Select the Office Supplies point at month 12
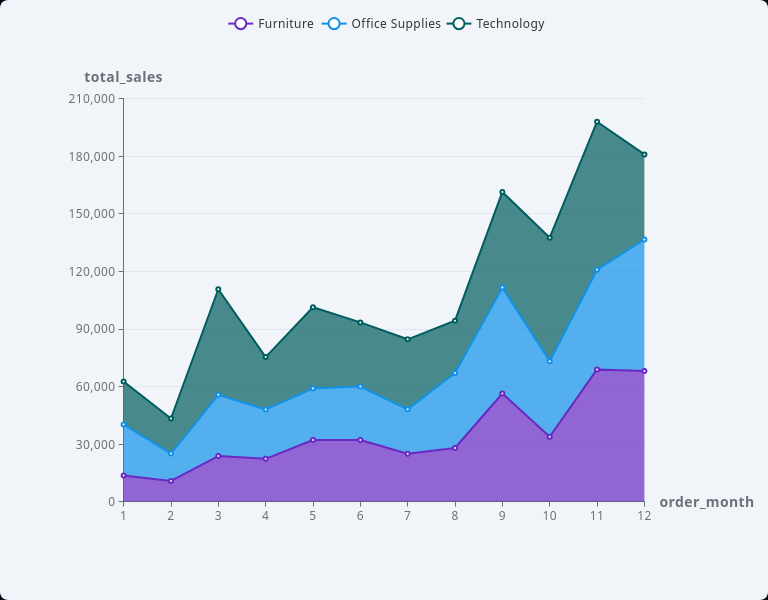This screenshot has width=768, height=600. coord(644,240)
